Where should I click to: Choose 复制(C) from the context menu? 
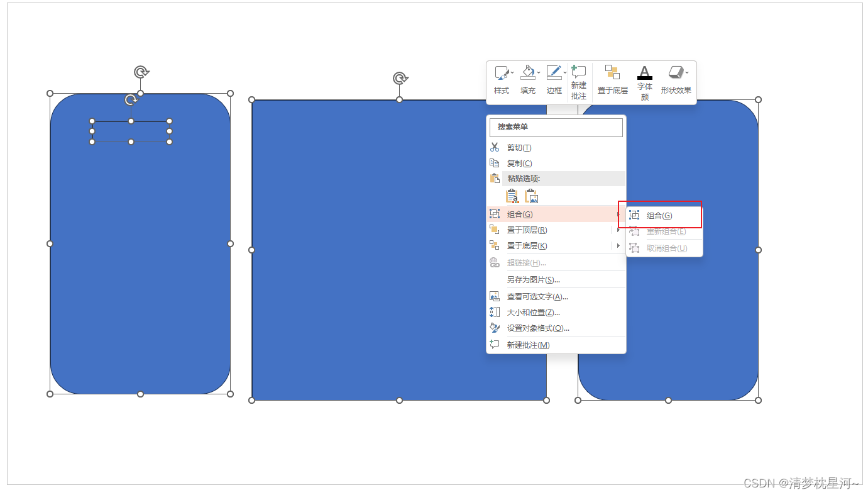click(556, 164)
